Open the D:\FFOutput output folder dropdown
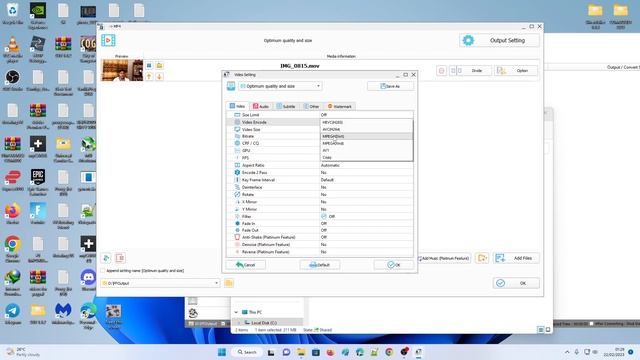 [160, 283]
